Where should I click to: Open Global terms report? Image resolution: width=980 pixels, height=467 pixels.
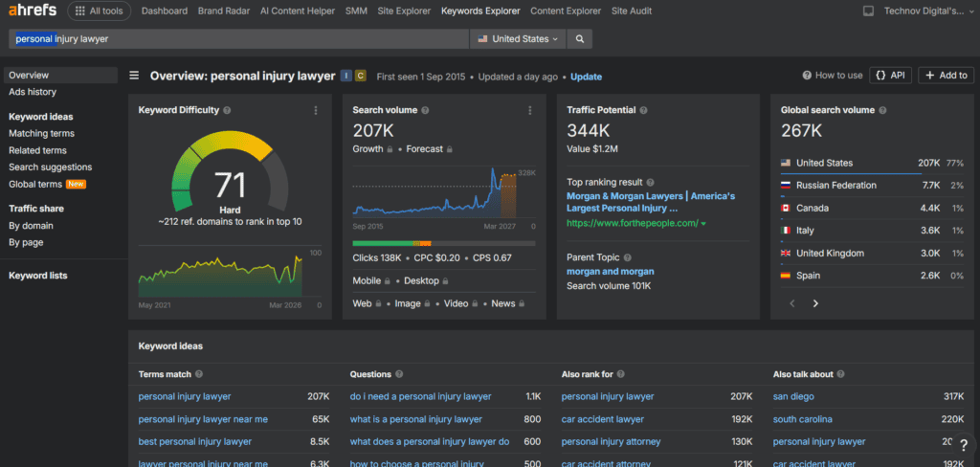(x=35, y=184)
